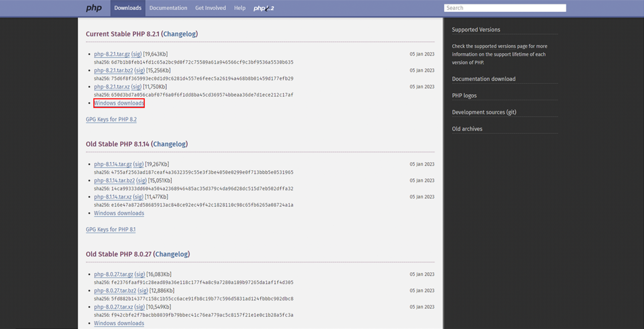Viewport: 644px width, 329px height.
Task: Open the php 8.2 release banner icon
Action: tap(264, 8)
